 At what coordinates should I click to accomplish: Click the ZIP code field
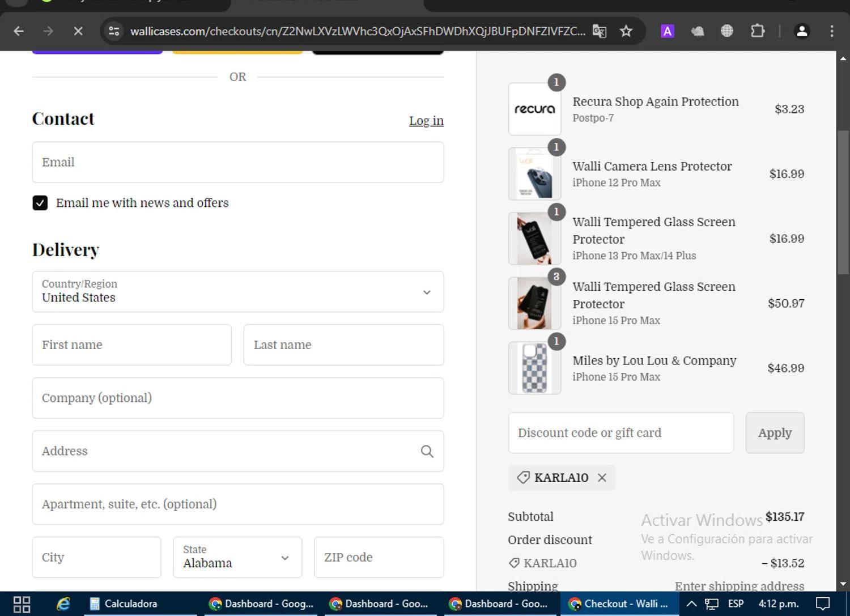pos(379,558)
